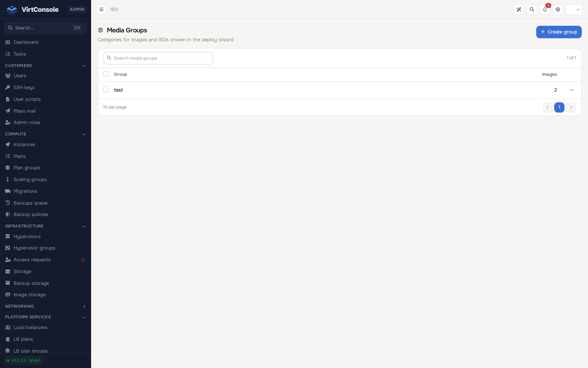Open Dashboard from sidebar
The height and width of the screenshot is (368, 588).
tap(45, 42)
